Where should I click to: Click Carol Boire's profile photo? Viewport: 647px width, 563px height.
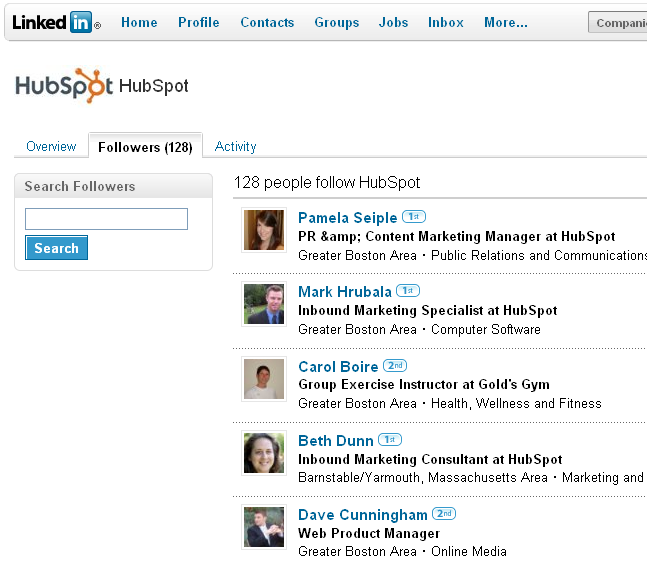tap(264, 379)
